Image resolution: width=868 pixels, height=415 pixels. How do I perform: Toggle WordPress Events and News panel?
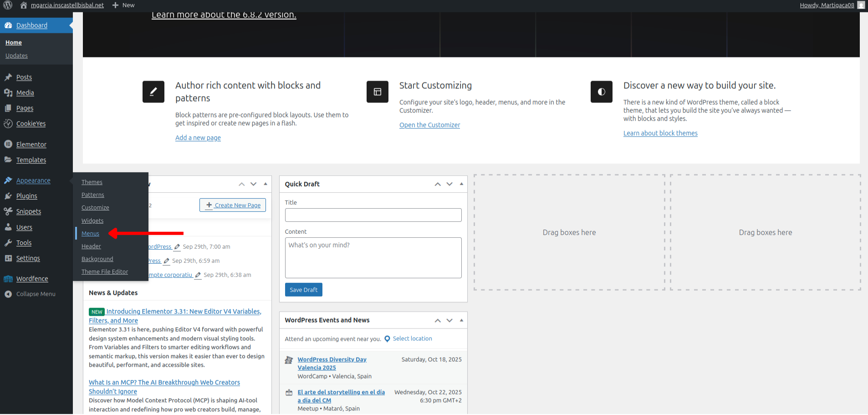(x=461, y=320)
